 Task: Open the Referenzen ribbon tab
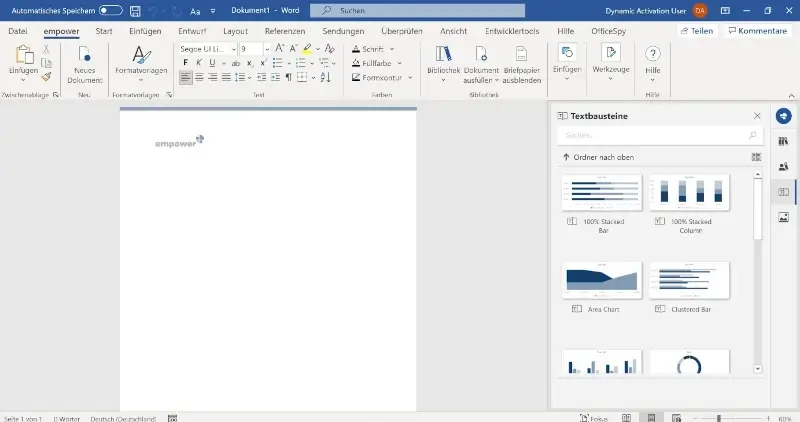point(285,31)
